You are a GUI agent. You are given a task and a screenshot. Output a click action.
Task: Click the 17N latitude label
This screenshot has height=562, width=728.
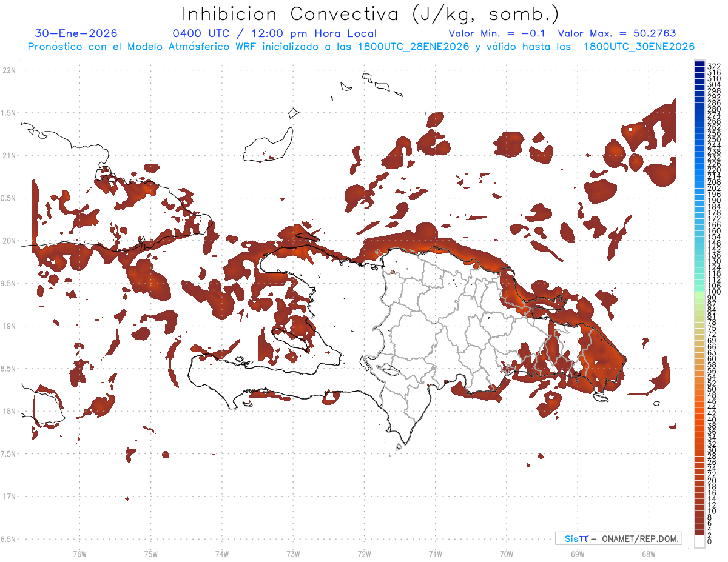tap(9, 497)
